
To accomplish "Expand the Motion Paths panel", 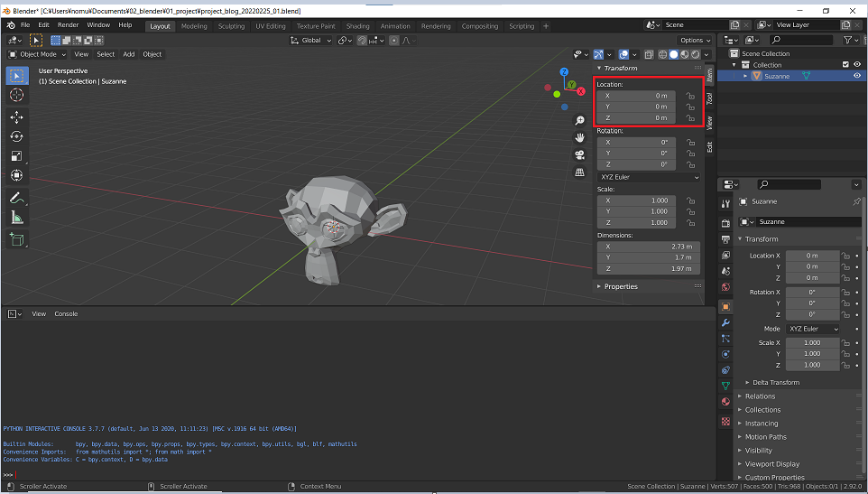I will (x=765, y=437).
